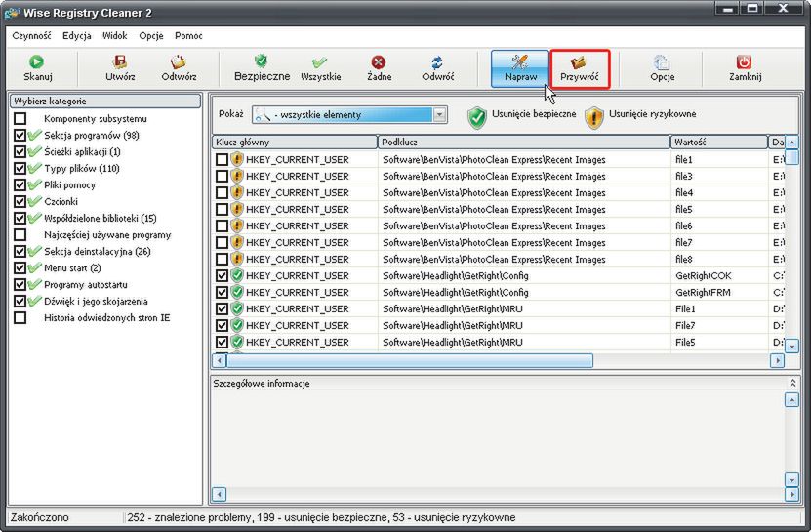Click the warning shield icon in the file5 row
811x532 pixels.
237,209
